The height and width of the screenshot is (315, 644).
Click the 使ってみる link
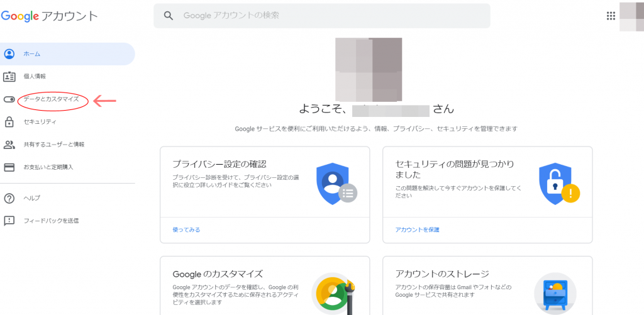click(x=186, y=230)
